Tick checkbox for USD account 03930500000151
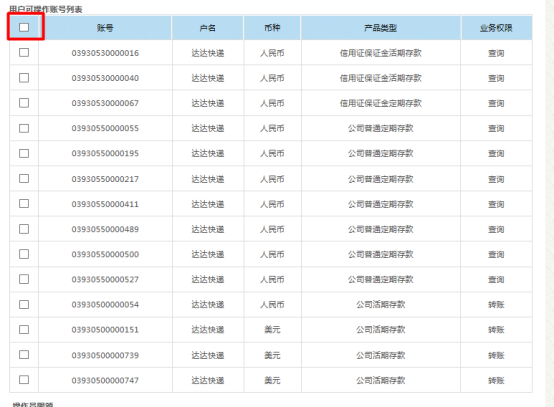This screenshot has height=407, width=554. tap(24, 329)
